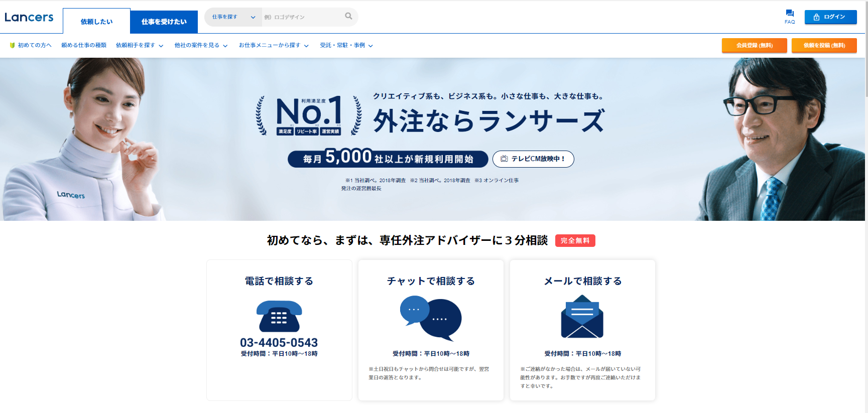Expand the お仕事メニューから探す dropdown
The height and width of the screenshot is (413, 868).
coord(274,45)
